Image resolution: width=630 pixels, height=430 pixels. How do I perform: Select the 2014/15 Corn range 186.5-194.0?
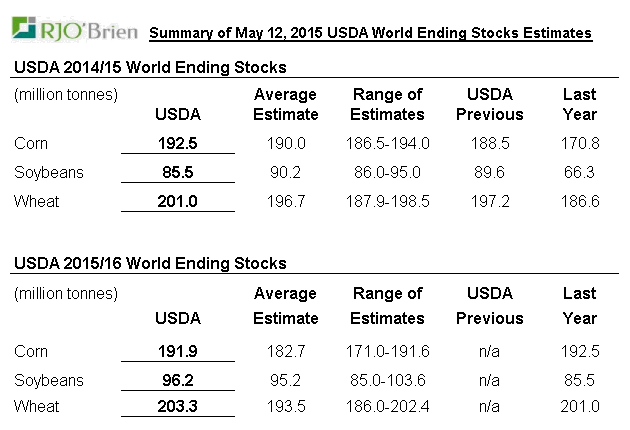pos(388,144)
